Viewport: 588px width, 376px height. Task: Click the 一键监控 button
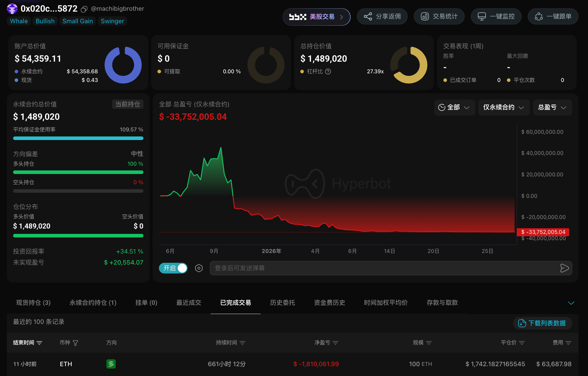[x=496, y=16]
